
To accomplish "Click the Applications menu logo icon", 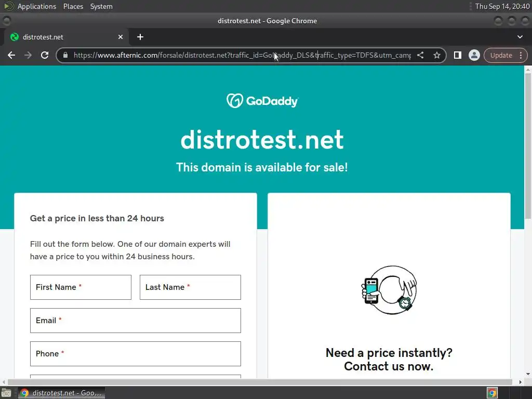I will click(8, 6).
